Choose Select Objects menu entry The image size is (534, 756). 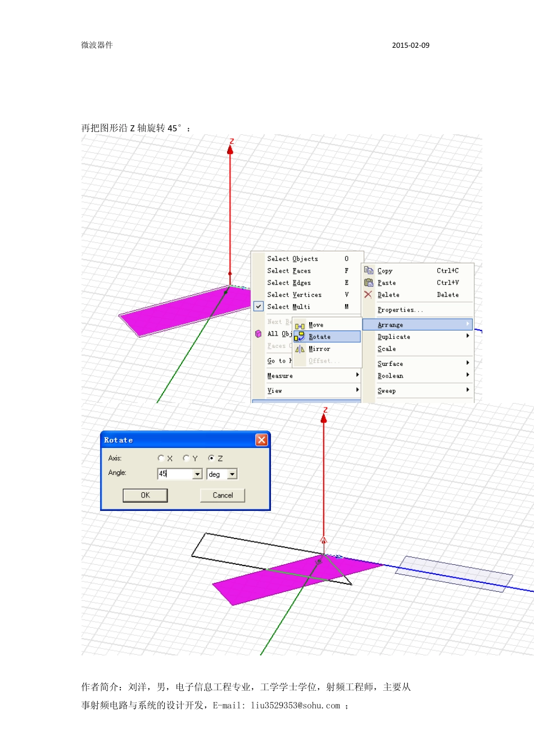click(x=307, y=259)
